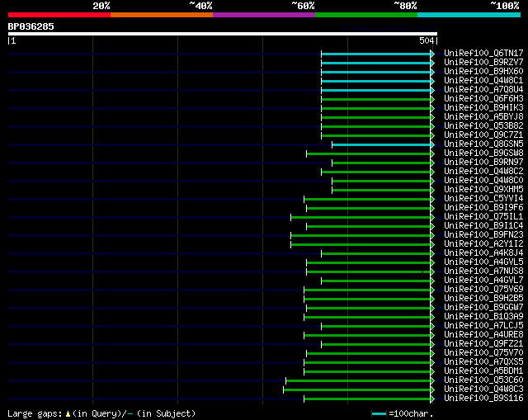Click the purple segment of the identity legend
This screenshot has width=528, height=420.
[x=264, y=15]
